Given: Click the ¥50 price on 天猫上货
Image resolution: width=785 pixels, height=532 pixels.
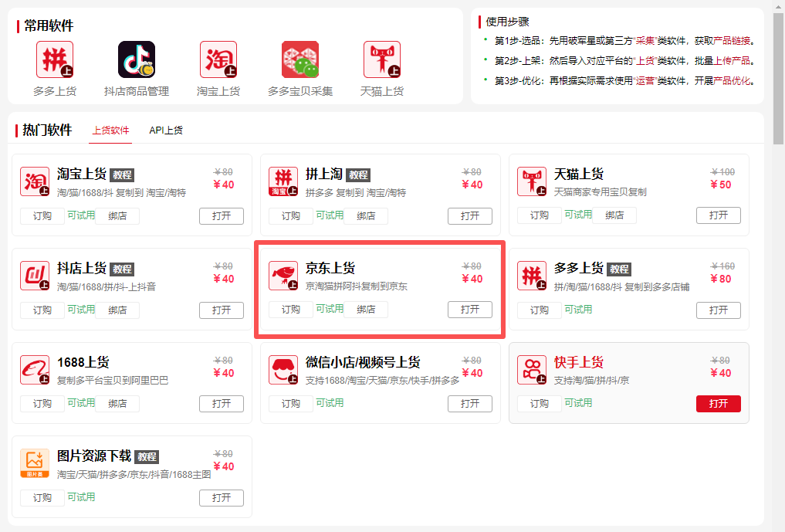Looking at the screenshot, I should [x=721, y=185].
